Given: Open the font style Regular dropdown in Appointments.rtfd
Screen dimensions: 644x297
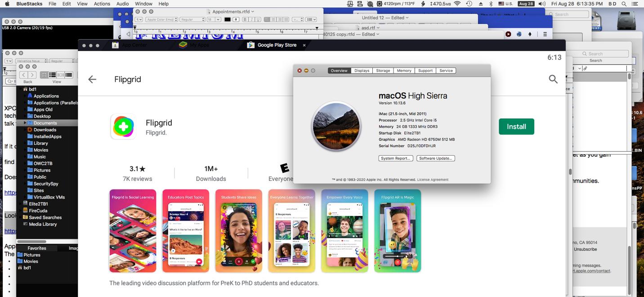Looking at the screenshot, I should 192,20.
